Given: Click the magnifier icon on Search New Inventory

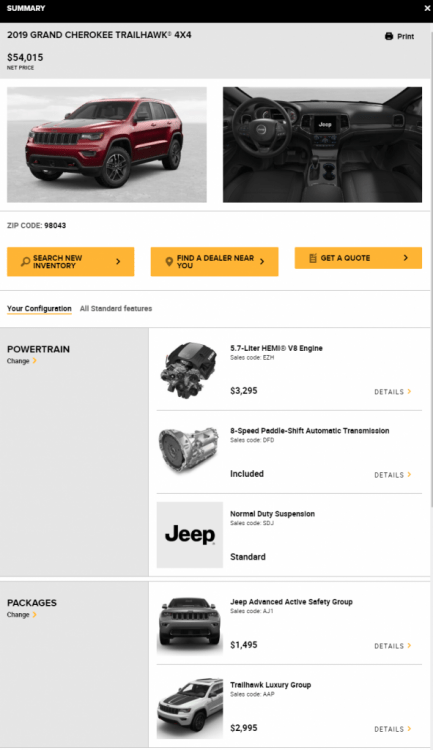Looking at the screenshot, I should 25,262.
